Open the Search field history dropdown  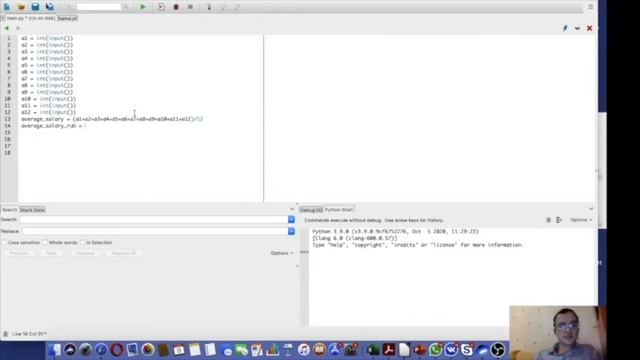(x=291, y=220)
